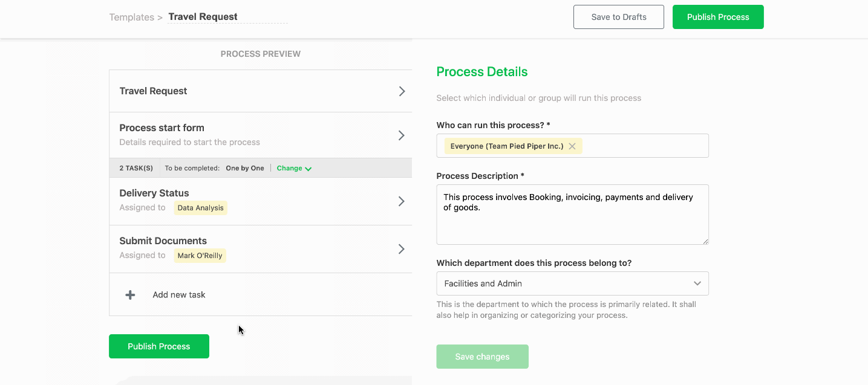Image resolution: width=868 pixels, height=385 pixels.
Task: Focus the Who can run this process field
Action: pyautogui.click(x=572, y=146)
